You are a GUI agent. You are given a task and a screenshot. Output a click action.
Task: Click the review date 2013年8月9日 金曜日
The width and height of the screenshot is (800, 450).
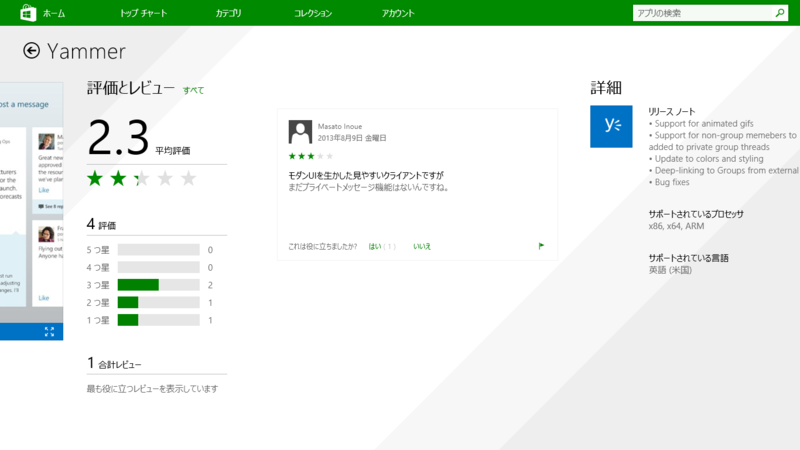[x=352, y=138]
